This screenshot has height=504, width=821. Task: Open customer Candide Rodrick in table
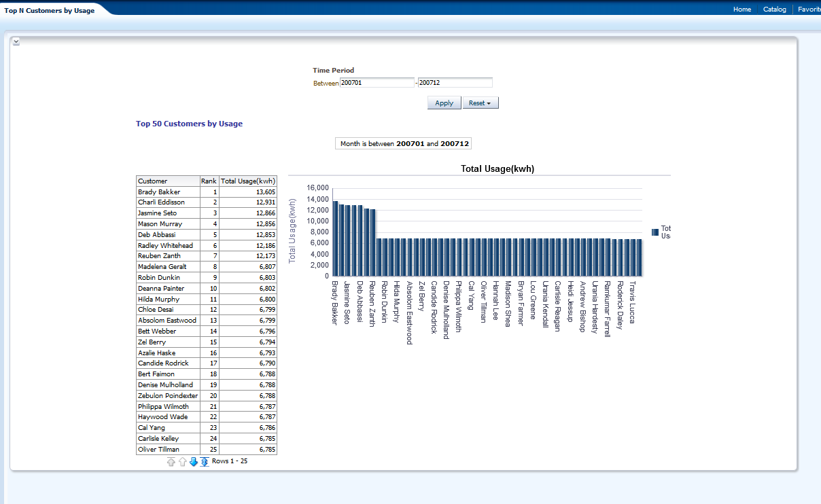click(163, 363)
